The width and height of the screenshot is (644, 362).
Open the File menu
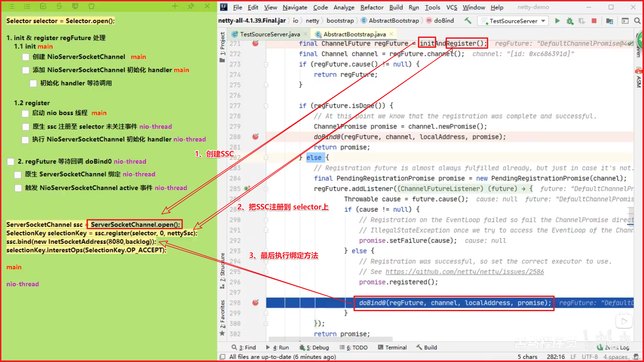pyautogui.click(x=237, y=7)
